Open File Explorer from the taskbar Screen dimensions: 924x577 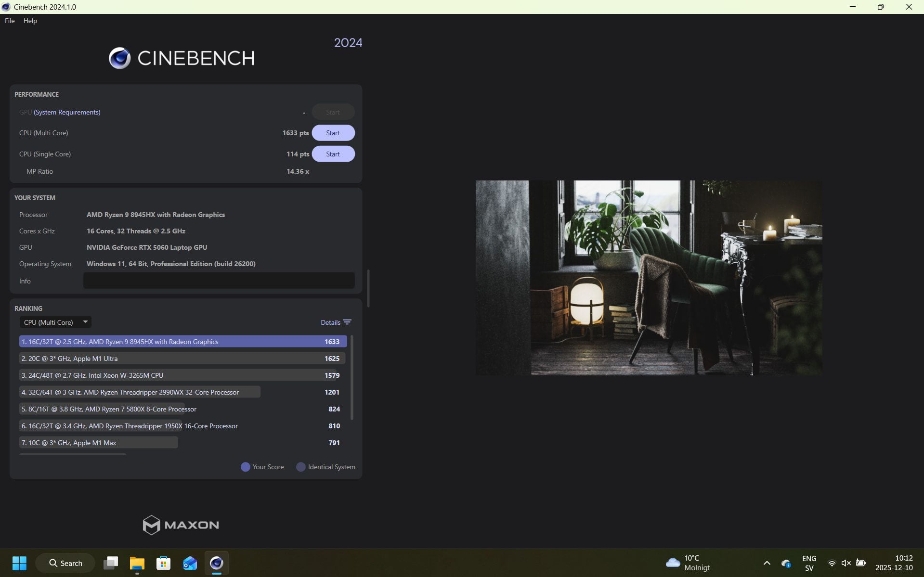pyautogui.click(x=137, y=563)
